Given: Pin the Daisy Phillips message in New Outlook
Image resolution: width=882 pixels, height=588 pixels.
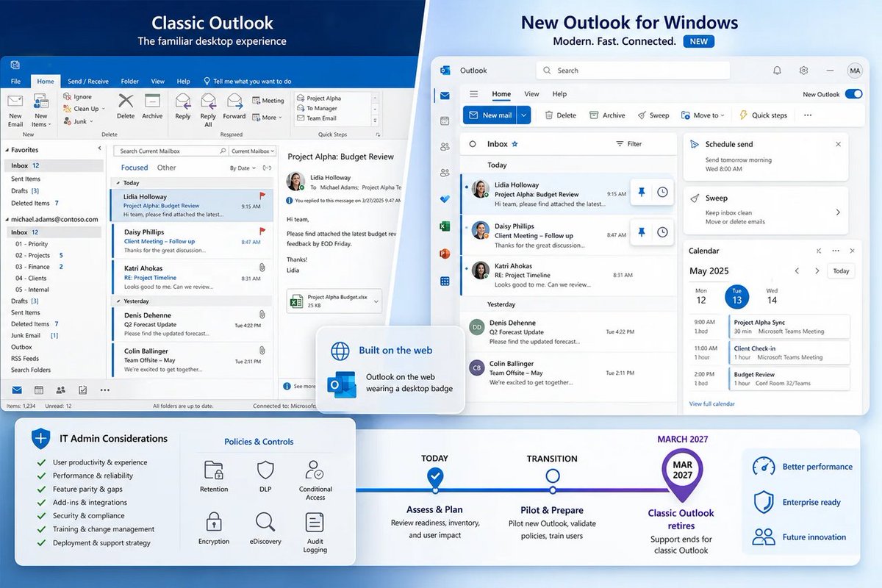Looking at the screenshot, I should tap(641, 232).
